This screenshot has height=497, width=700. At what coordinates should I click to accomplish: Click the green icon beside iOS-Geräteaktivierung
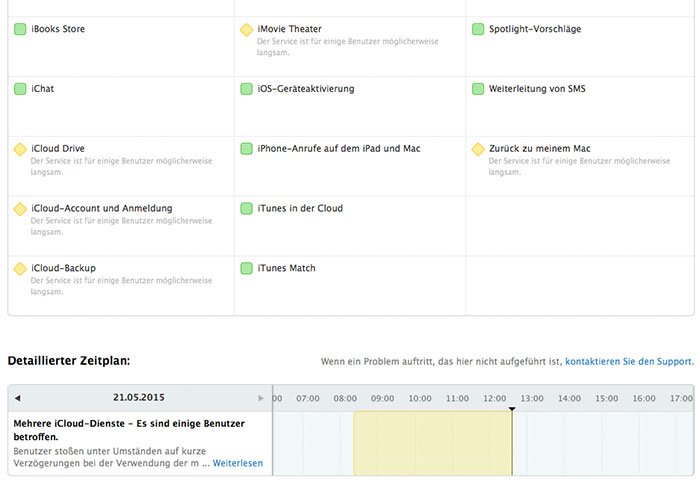tap(246, 89)
